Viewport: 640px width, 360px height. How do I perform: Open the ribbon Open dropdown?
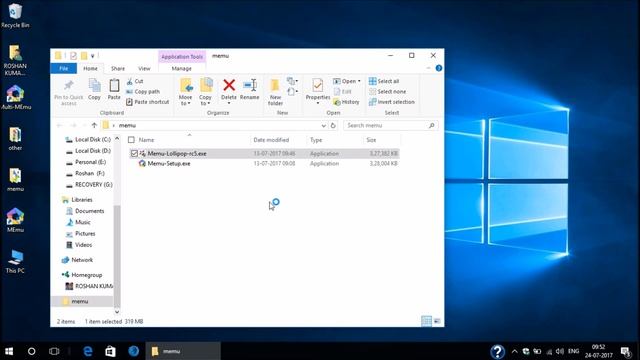(347, 81)
